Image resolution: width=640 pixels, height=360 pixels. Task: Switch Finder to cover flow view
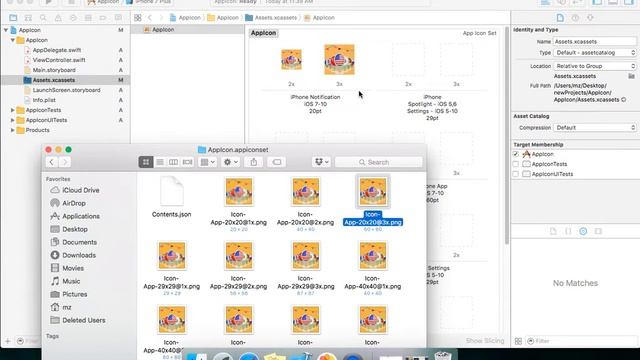coord(187,162)
